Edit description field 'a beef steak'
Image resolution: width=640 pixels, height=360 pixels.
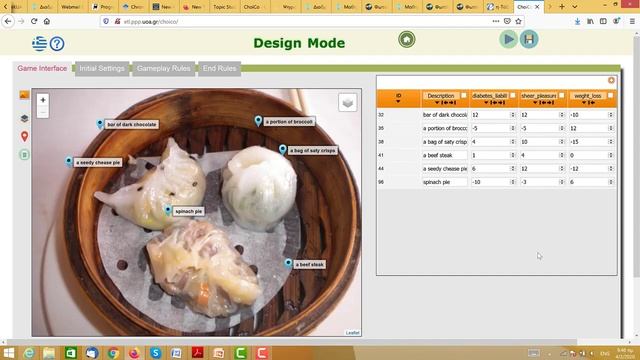444,156
